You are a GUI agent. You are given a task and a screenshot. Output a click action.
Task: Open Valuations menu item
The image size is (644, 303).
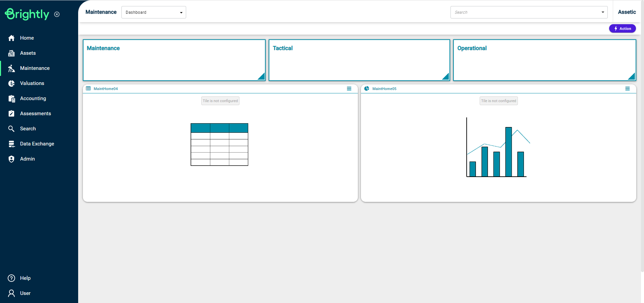[32, 83]
